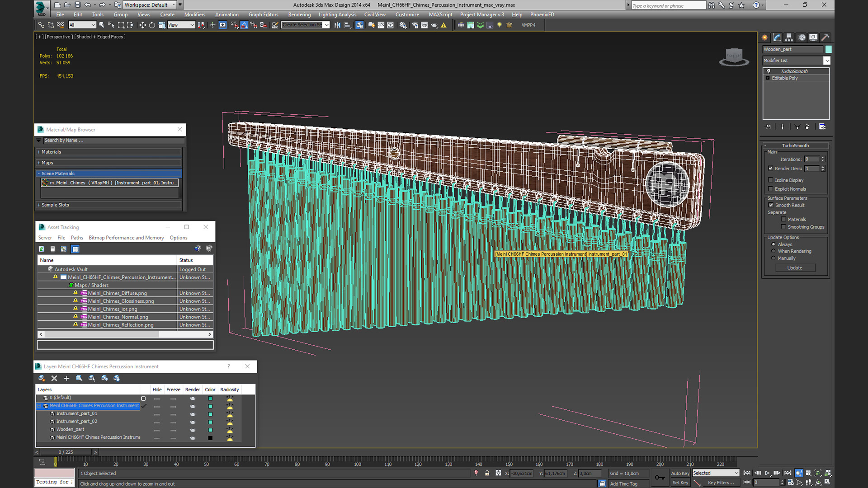Enable Separate by Smoothing Groups checkbox
The height and width of the screenshot is (488, 868).
(x=783, y=227)
